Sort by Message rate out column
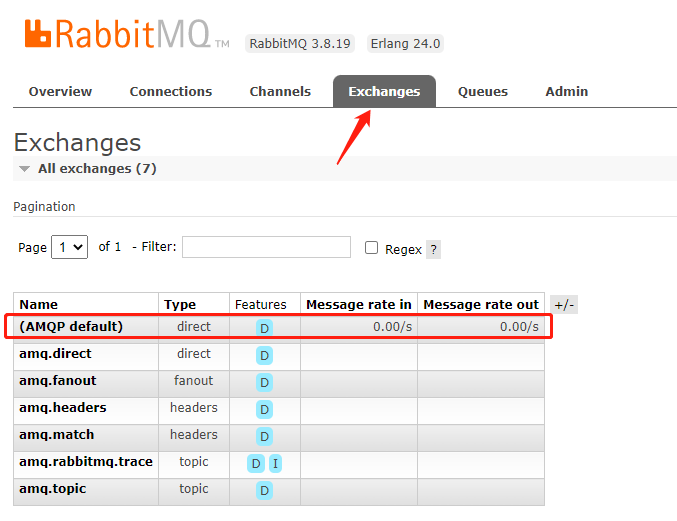The image size is (677, 521). [481, 304]
